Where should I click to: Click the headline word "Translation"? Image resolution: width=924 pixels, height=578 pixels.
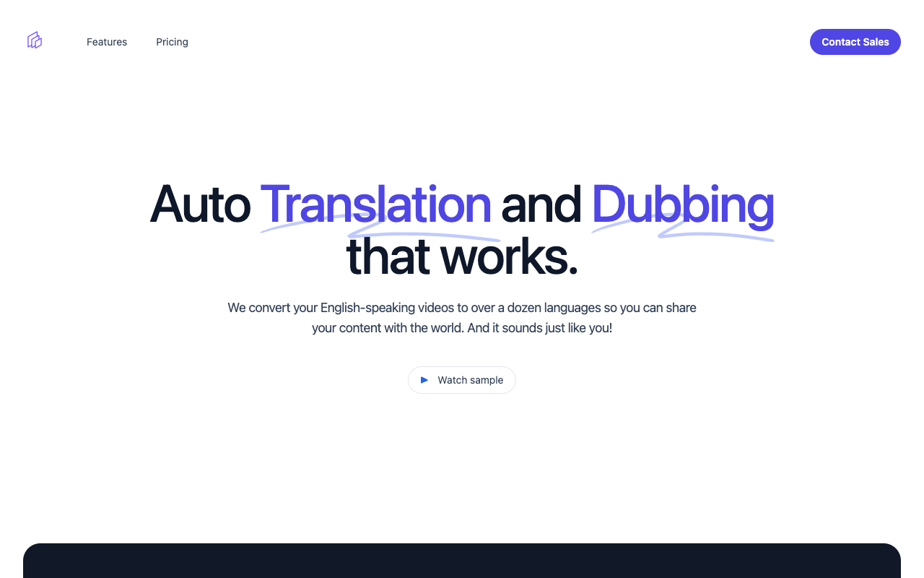tap(375, 204)
